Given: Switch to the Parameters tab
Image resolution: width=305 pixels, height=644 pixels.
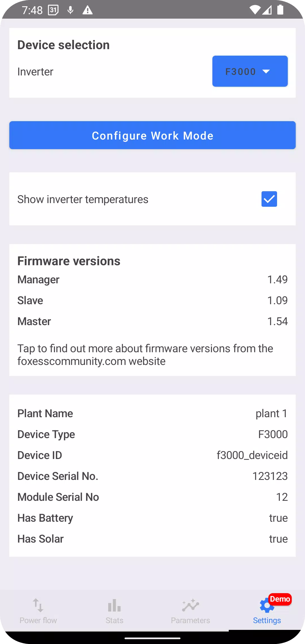Looking at the screenshot, I should 191,610.
